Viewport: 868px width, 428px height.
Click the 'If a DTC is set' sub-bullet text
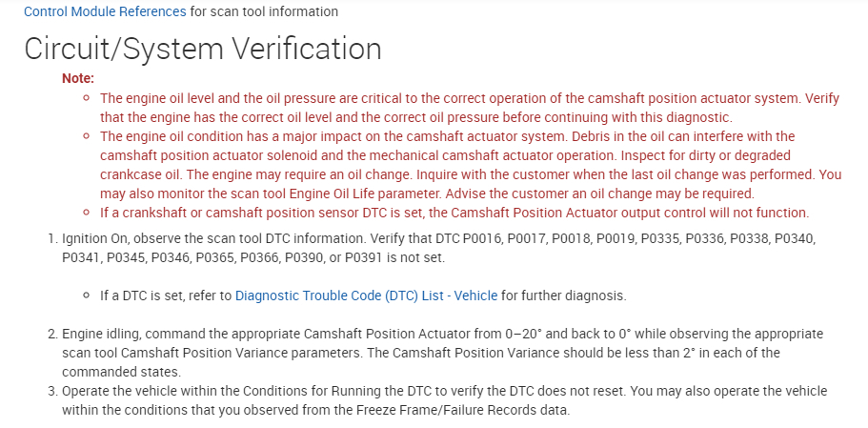pyautogui.click(x=167, y=296)
